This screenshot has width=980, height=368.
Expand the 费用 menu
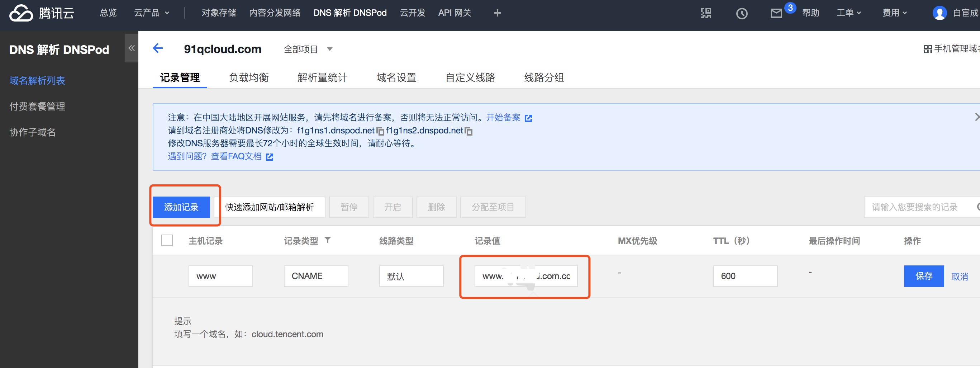tap(895, 13)
